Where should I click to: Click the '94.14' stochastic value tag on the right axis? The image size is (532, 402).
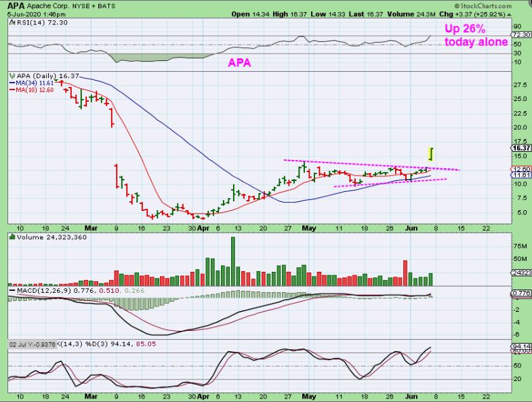[521, 346]
